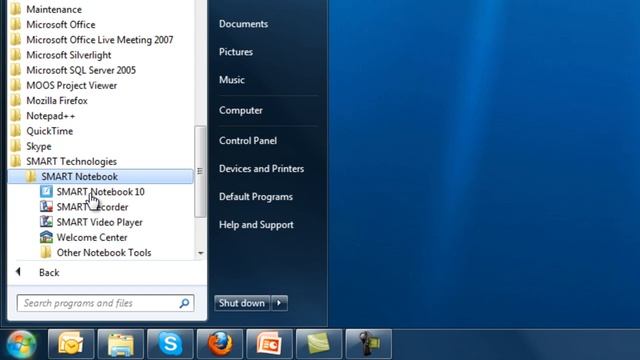Click the Mozilla Firefox text label

pyautogui.click(x=57, y=100)
